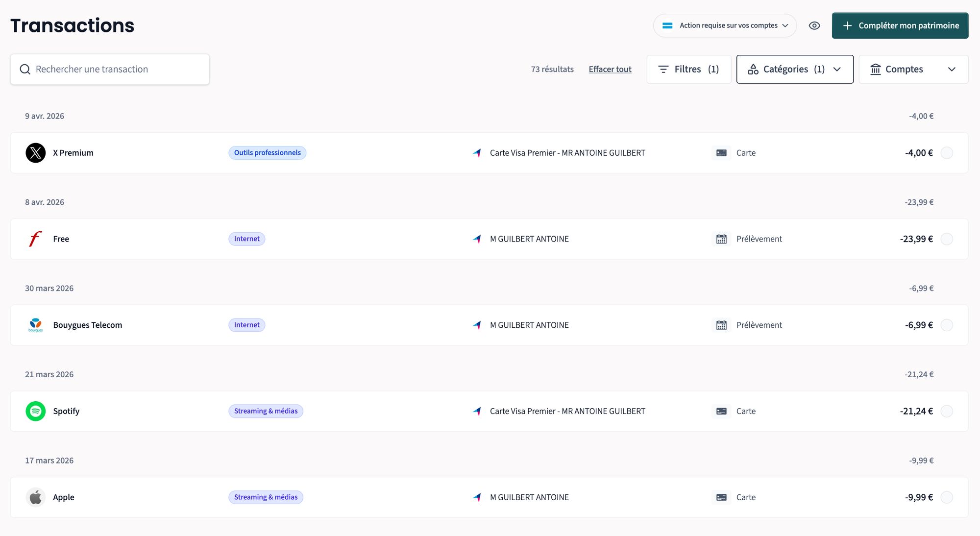The height and width of the screenshot is (536, 980).
Task: Select the Apple transaction circle
Action: [x=947, y=497]
